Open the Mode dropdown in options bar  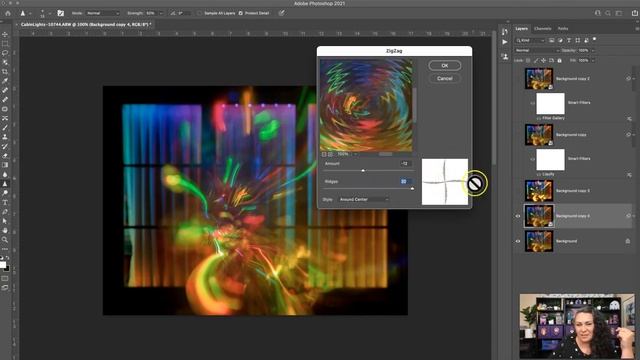pyautogui.click(x=102, y=13)
